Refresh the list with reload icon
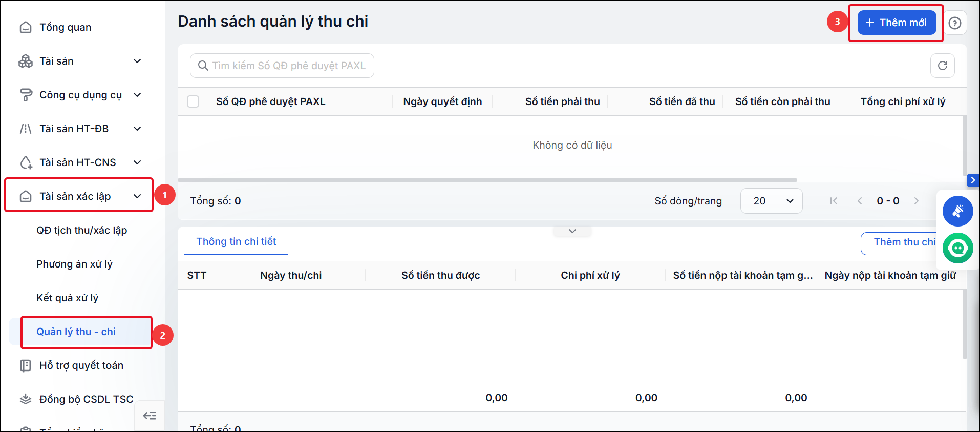 [942, 66]
